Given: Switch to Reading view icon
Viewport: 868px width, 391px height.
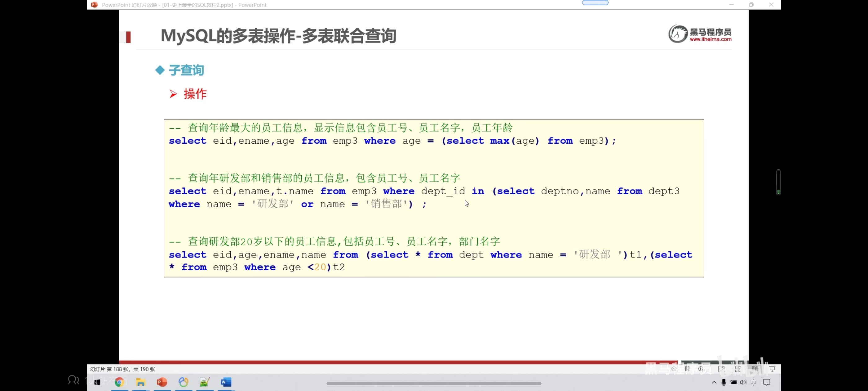Looking at the screenshot, I should [755, 369].
